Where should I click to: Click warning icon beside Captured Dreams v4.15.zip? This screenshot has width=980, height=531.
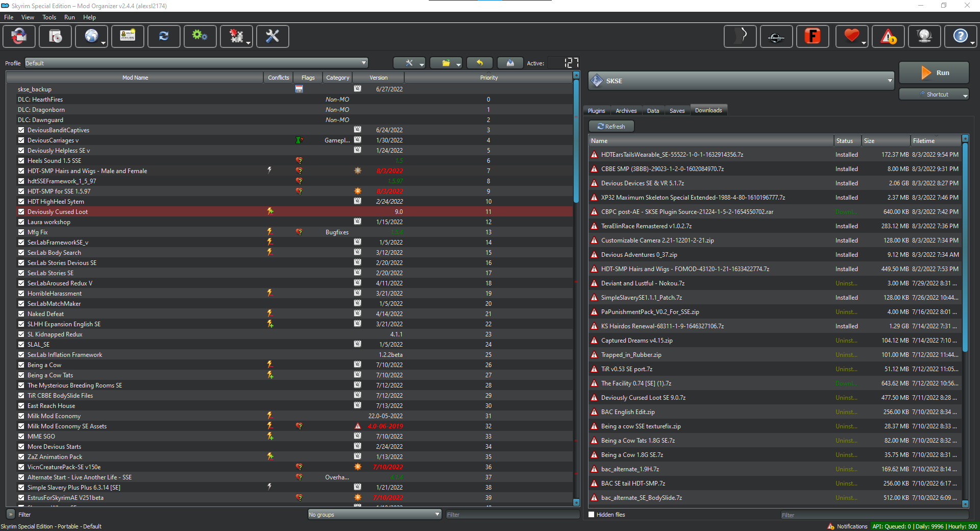click(594, 341)
